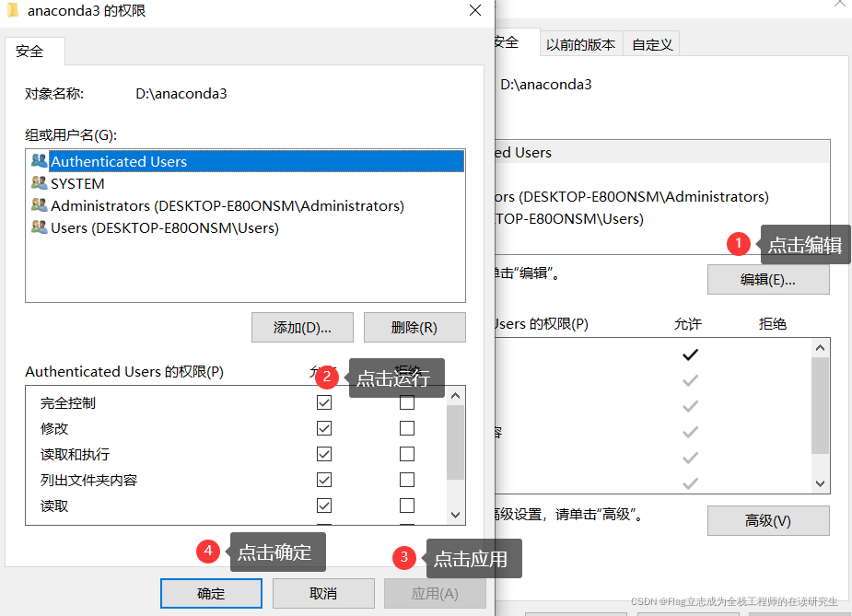852x616 pixels.
Task: Click 读取和执行 permission label
Action: point(75,454)
